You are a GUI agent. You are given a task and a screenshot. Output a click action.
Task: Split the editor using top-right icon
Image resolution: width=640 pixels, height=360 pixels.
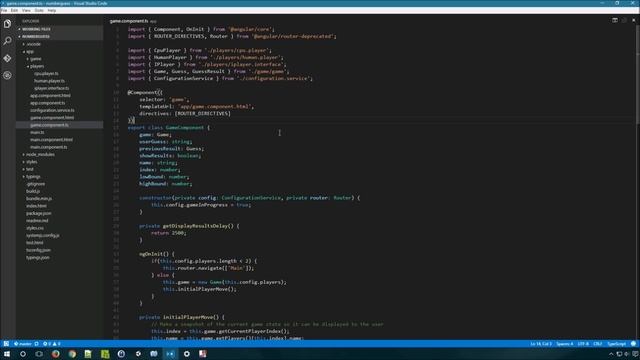pyautogui.click(x=615, y=20)
